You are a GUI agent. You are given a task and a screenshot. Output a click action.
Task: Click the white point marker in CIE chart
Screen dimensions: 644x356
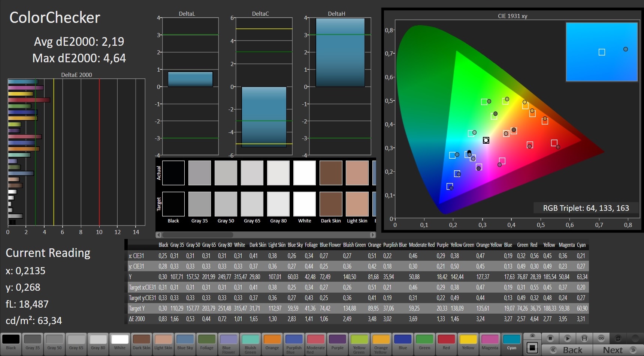(486, 140)
